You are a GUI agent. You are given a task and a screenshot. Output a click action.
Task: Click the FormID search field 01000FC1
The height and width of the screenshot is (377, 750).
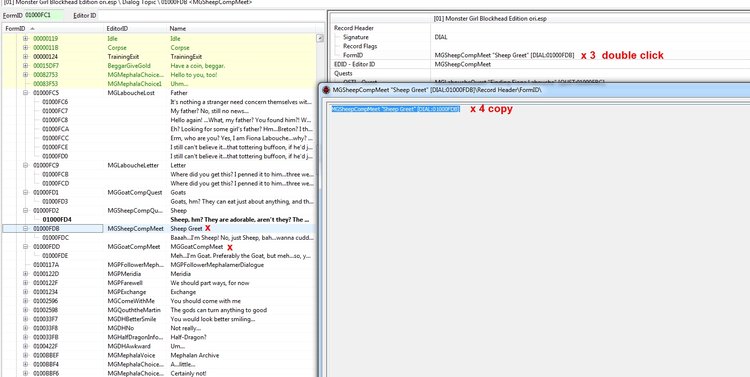coord(44,15)
